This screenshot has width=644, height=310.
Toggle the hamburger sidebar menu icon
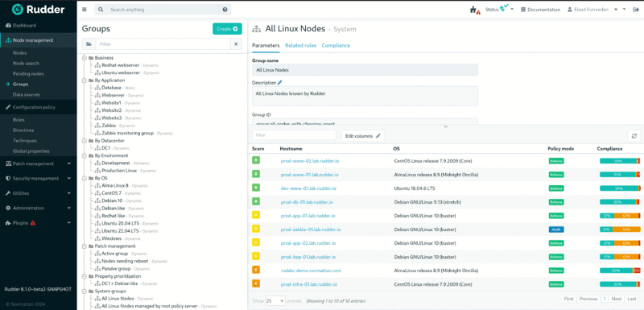[x=85, y=10]
